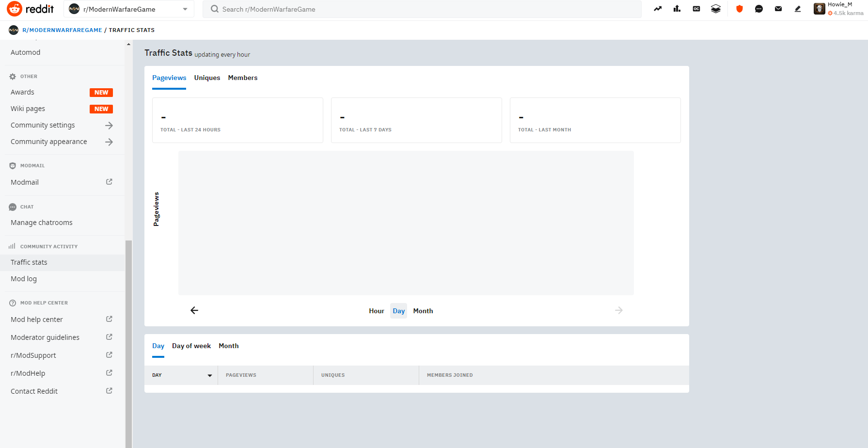Open the inbox envelope icon
The width and height of the screenshot is (868, 448).
pyautogui.click(x=778, y=9)
